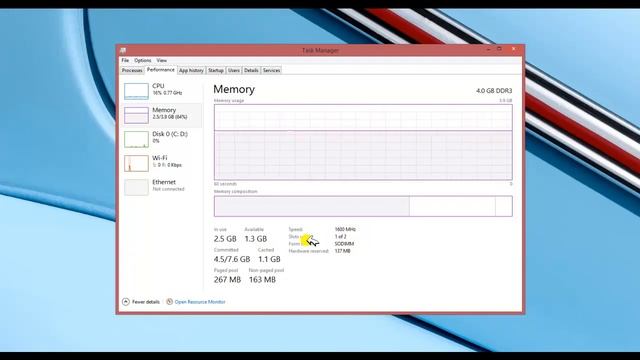Switch to the Details tab

[251, 71]
